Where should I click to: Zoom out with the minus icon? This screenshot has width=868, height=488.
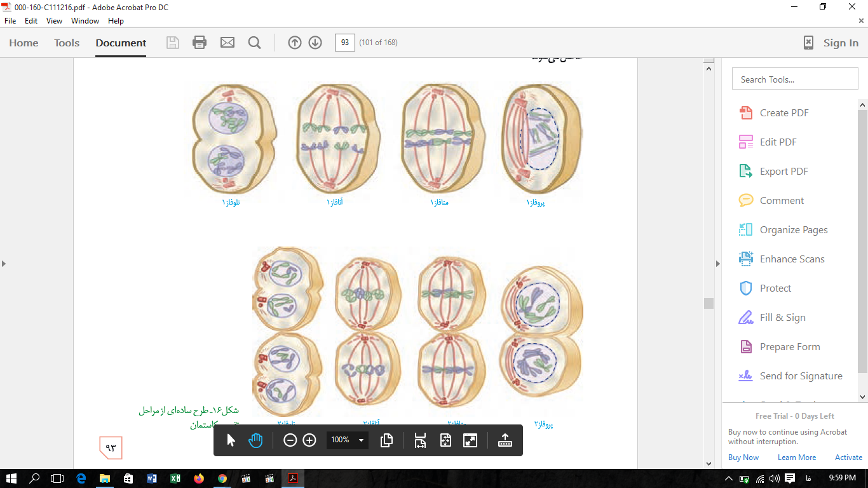[x=290, y=440]
